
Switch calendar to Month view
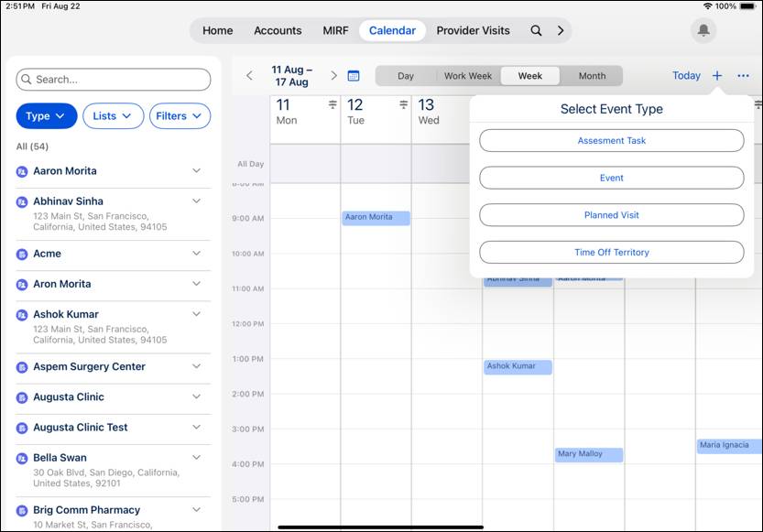coord(592,76)
